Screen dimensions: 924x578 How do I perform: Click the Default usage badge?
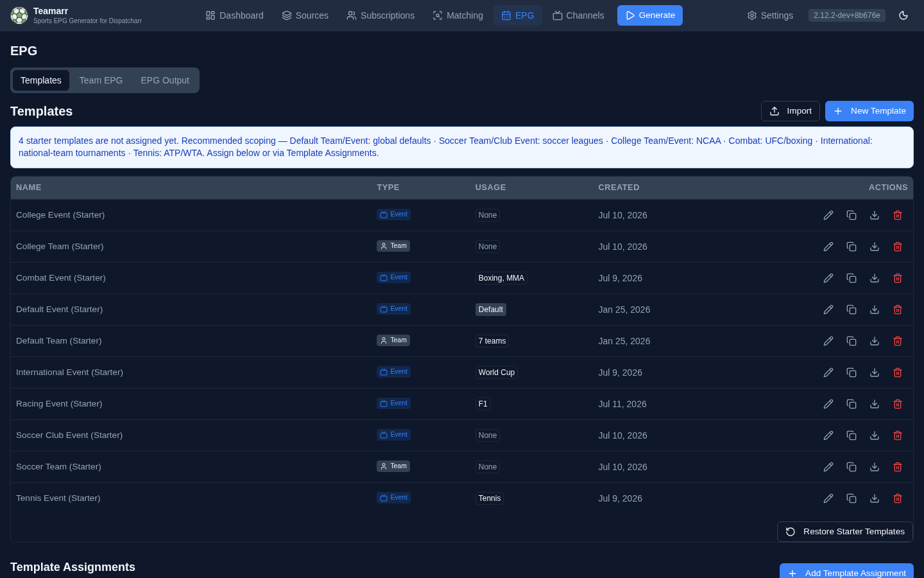491,310
